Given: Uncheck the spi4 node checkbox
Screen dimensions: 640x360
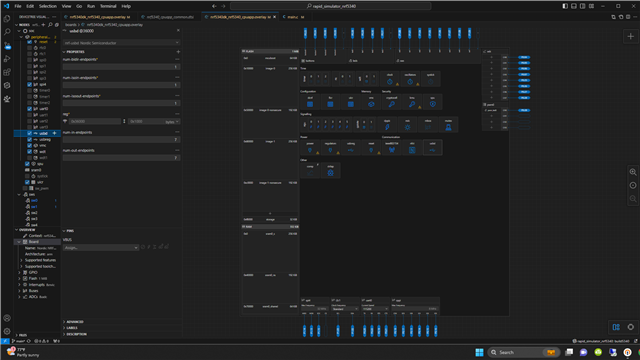Looking at the screenshot, I should [29, 84].
